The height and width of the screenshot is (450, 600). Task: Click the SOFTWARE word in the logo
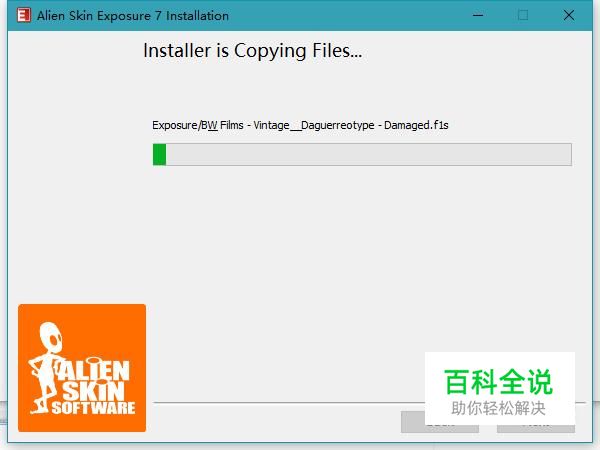point(93,408)
